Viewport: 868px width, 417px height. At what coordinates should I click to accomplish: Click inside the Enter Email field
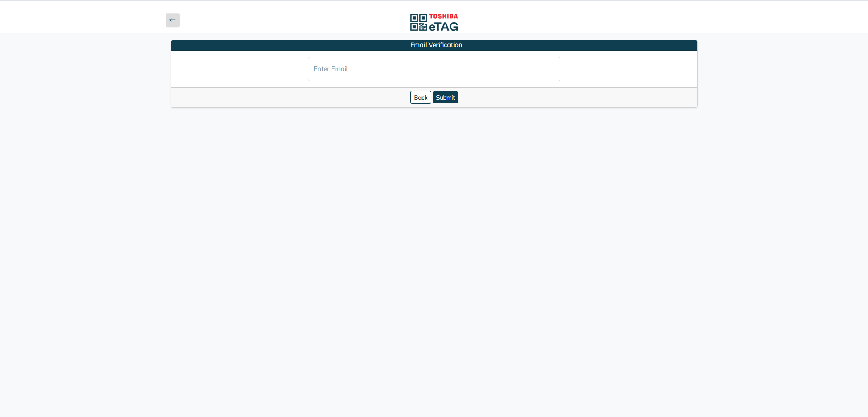434,69
